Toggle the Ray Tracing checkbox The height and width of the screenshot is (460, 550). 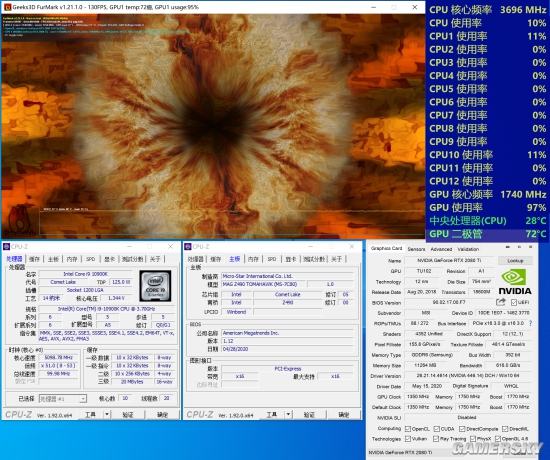point(436,439)
